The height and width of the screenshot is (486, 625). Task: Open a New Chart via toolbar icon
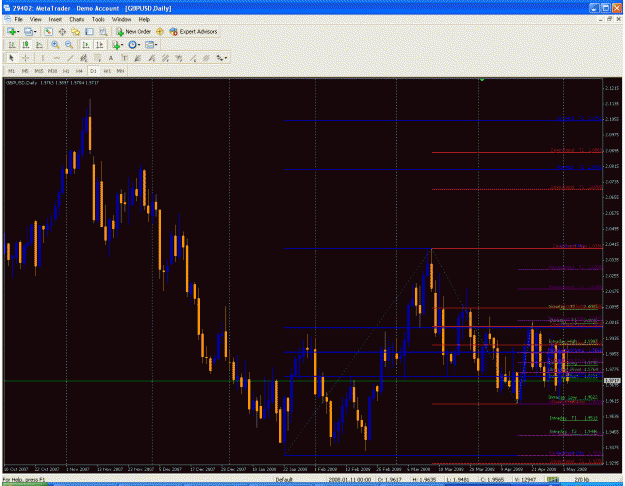point(11,31)
